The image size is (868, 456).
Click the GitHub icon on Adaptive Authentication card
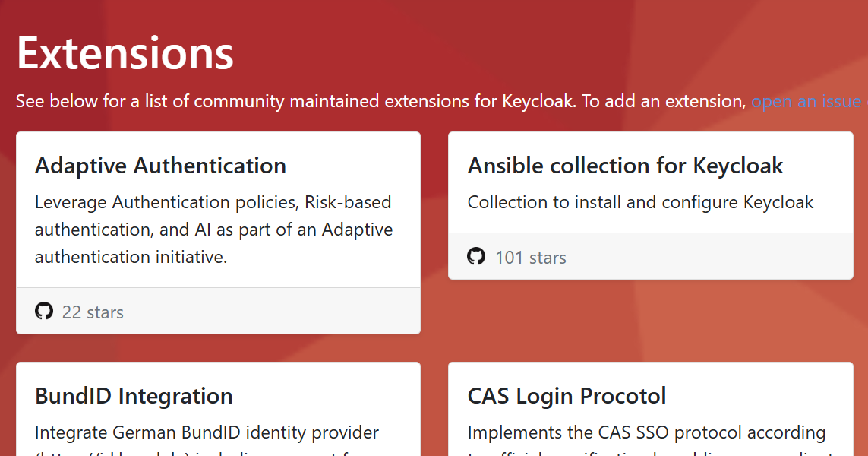click(44, 310)
